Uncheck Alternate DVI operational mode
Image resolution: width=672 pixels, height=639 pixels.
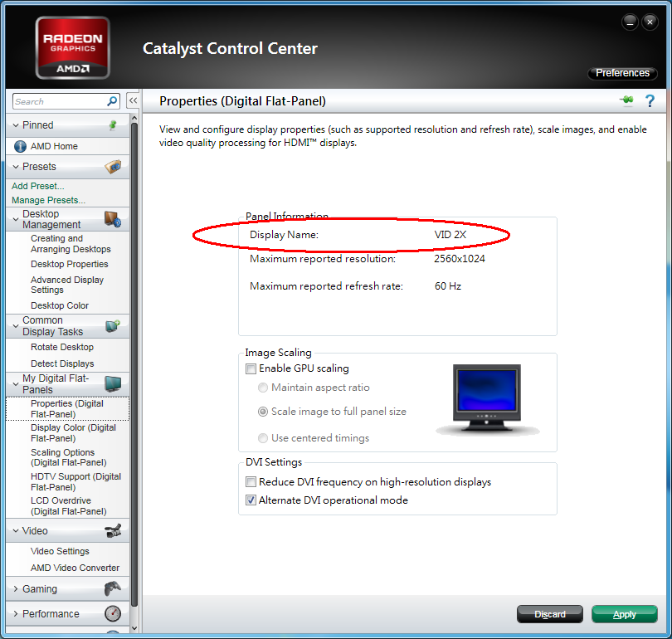coord(251,500)
